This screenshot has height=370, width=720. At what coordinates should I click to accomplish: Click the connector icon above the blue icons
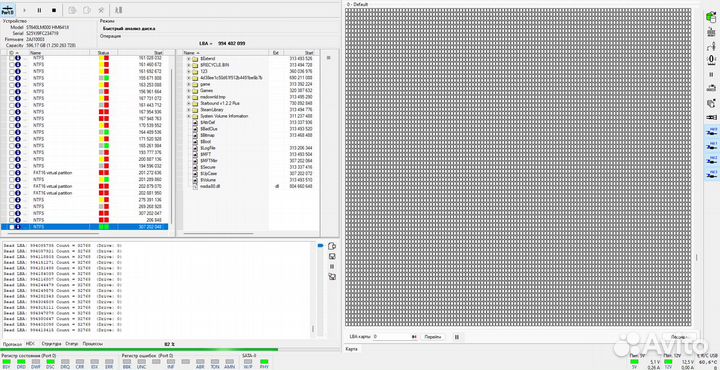tap(711, 118)
